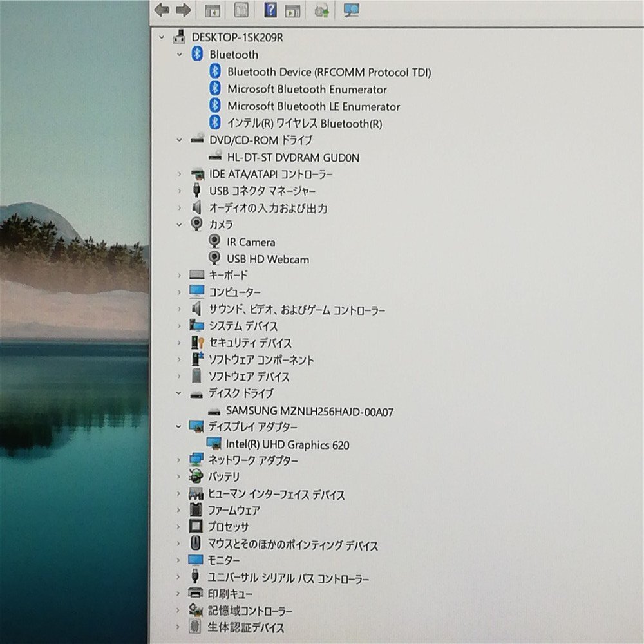Select the 印刷キュー category label
This screenshot has width=644, height=644.
(x=230, y=594)
